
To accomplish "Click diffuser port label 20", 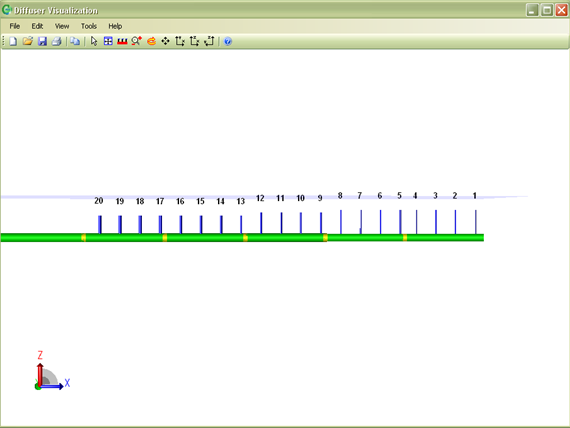I will click(x=99, y=201).
